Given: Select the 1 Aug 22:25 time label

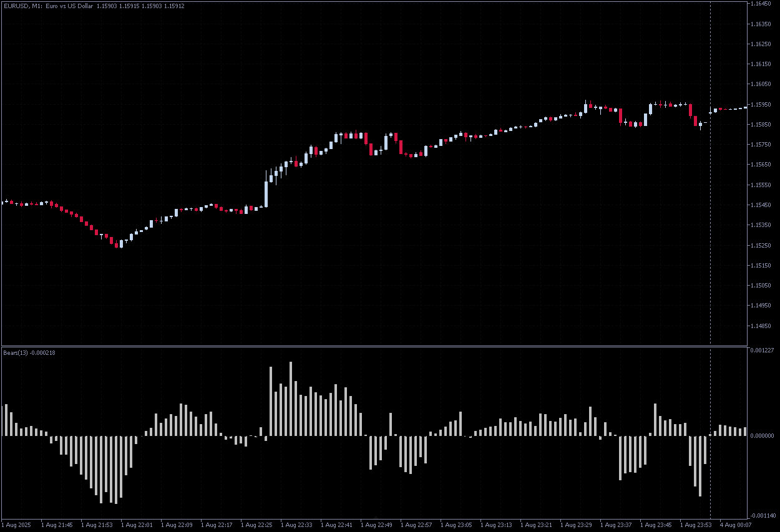Looking at the screenshot, I should point(256,525).
